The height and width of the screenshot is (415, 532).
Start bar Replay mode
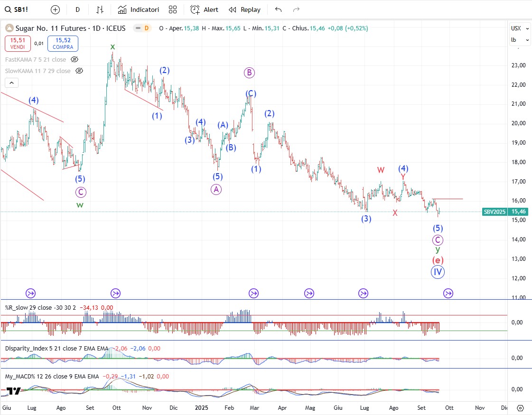[244, 9]
